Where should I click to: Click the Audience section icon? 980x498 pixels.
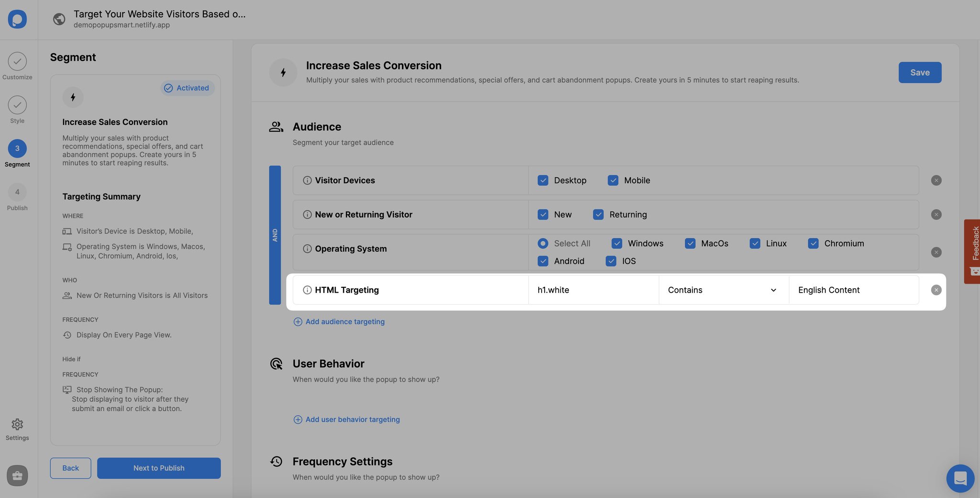(276, 126)
